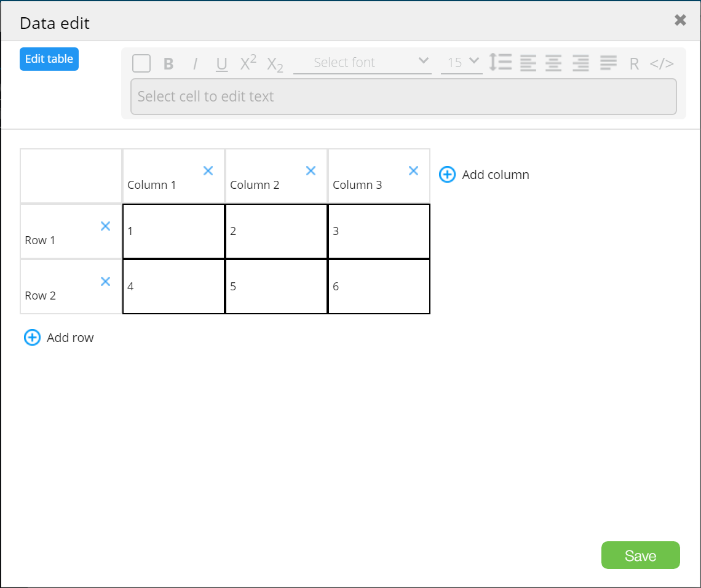This screenshot has width=701, height=588.
Task: Open the Select font dropdown
Action: click(362, 62)
